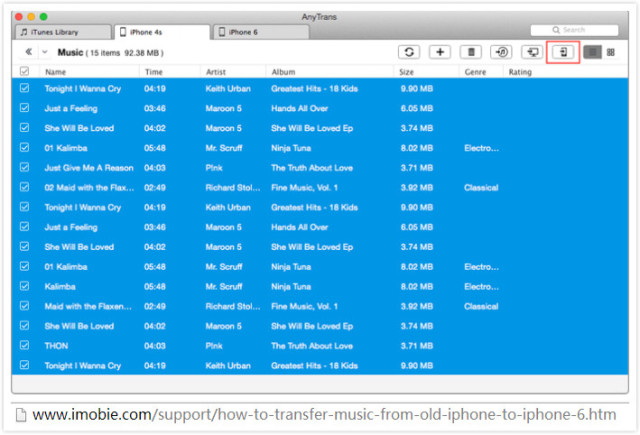
Task: Click 3.71 MB in the Just Give Me A Reason row
Action: [x=417, y=168]
